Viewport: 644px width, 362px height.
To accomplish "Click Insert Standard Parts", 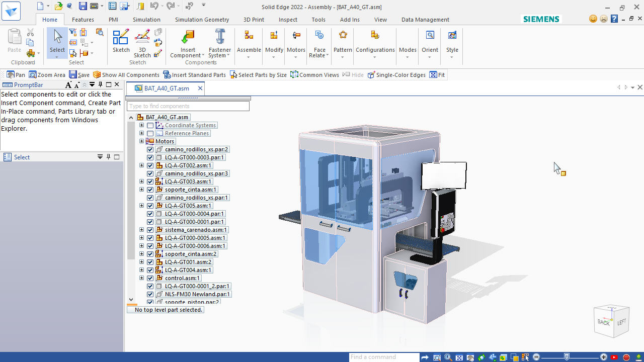I will (194, 74).
